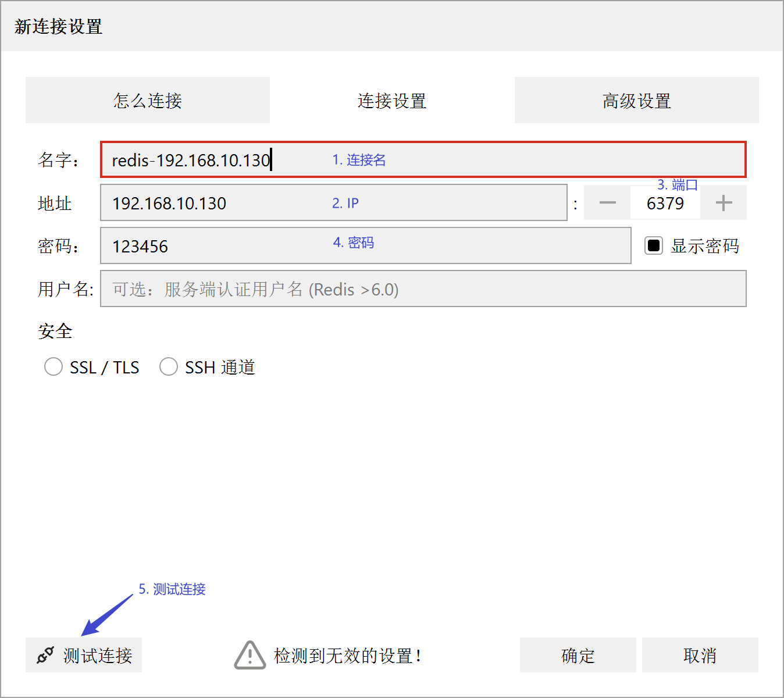Click the 名字 connection name field
Image resolution: width=784 pixels, height=698 pixels.
pos(423,159)
